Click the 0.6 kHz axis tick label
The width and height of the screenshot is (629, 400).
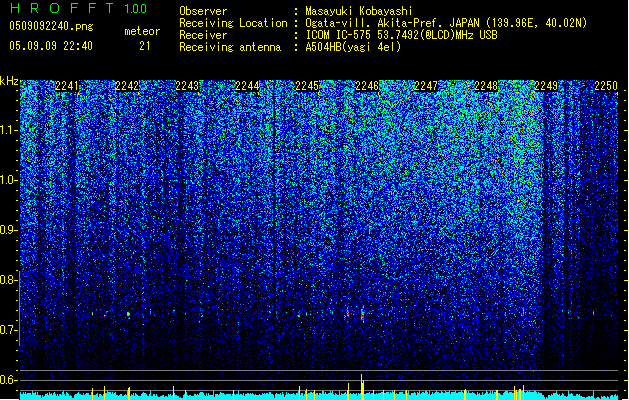pos(8,380)
